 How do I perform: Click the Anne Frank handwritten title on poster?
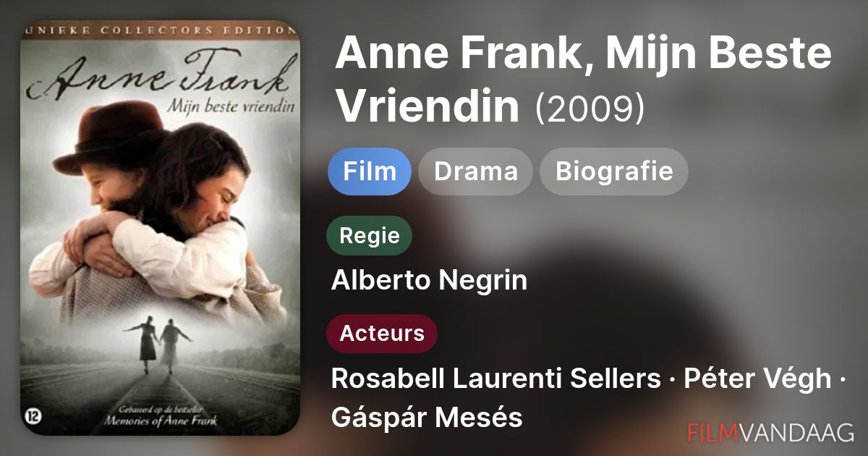point(159,77)
